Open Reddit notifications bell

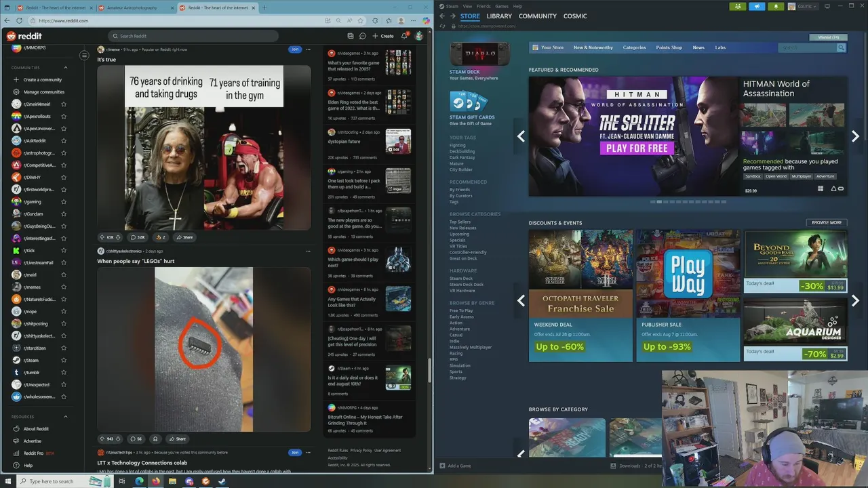pyautogui.click(x=404, y=36)
